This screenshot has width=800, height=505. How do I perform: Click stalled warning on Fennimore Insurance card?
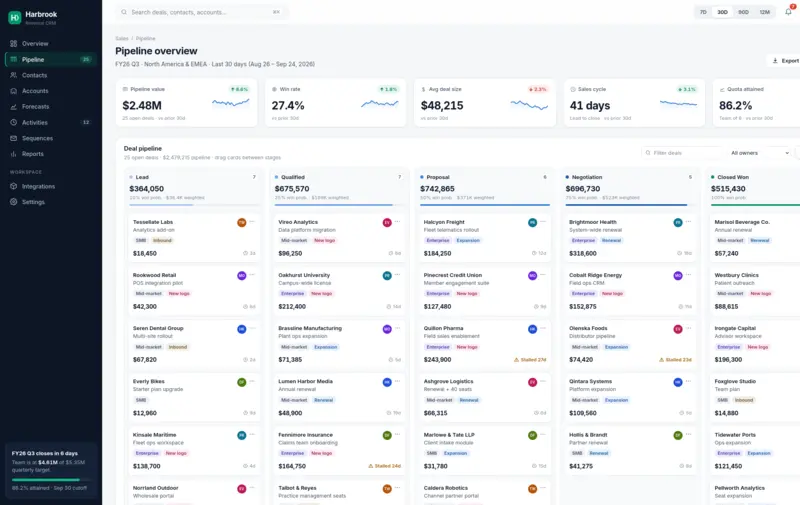pos(385,466)
